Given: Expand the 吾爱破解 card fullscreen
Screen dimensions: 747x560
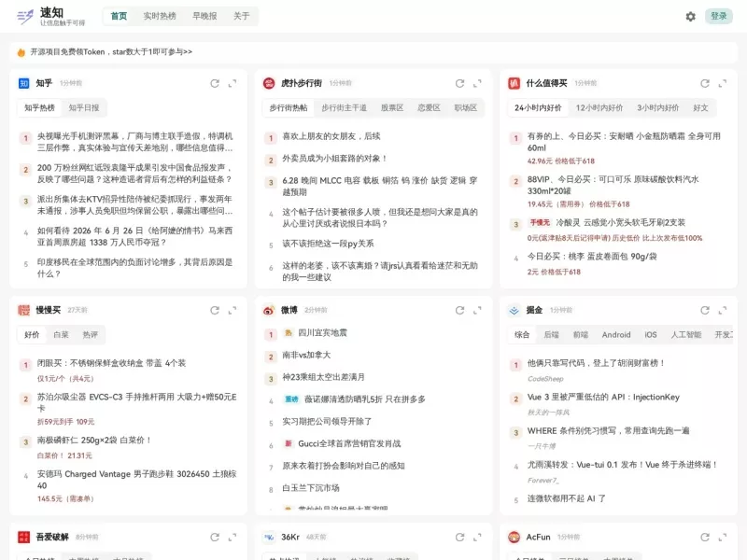Looking at the screenshot, I should coord(233,538).
